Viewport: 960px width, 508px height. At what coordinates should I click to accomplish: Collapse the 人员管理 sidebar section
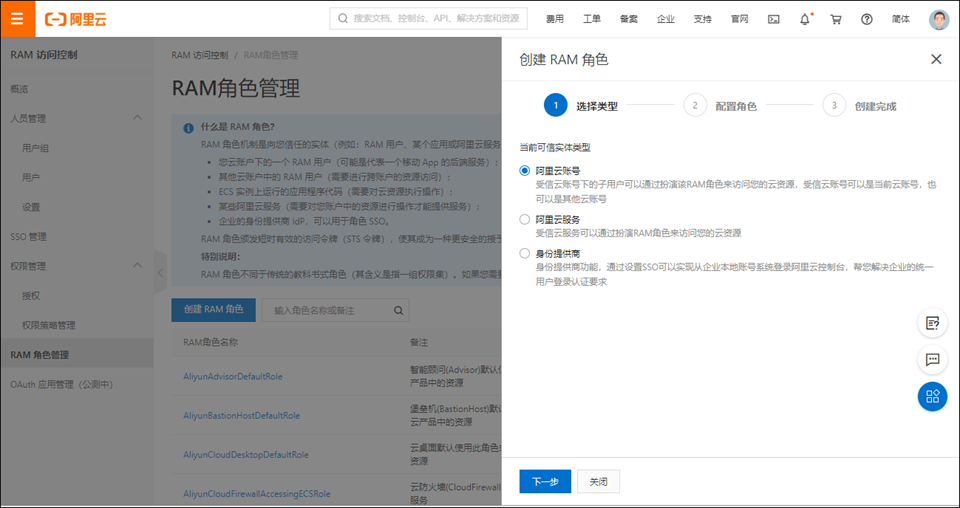coord(138,118)
